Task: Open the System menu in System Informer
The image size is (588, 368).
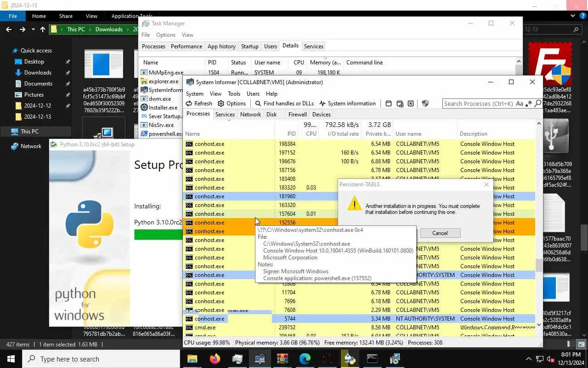Action: click(x=195, y=93)
